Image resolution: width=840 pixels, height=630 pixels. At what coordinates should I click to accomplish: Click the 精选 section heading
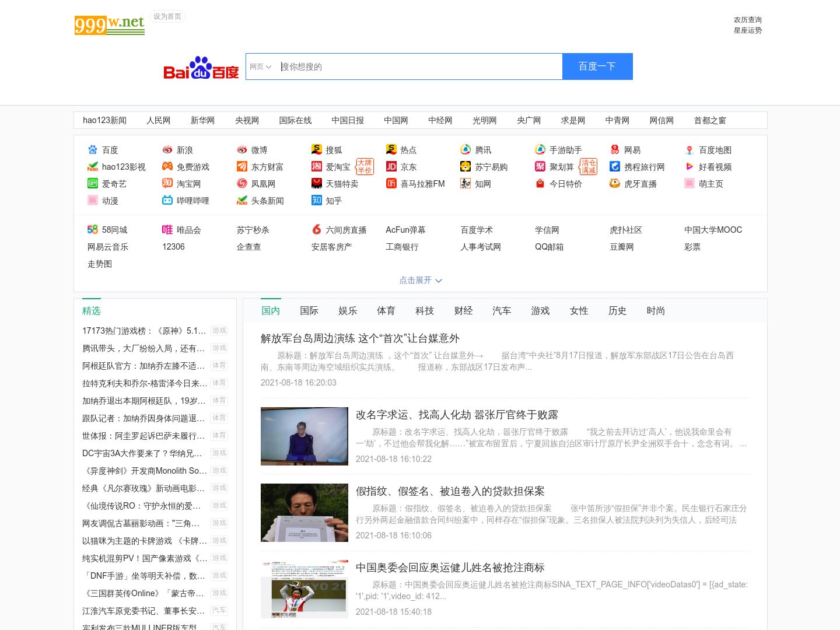pos(92,311)
